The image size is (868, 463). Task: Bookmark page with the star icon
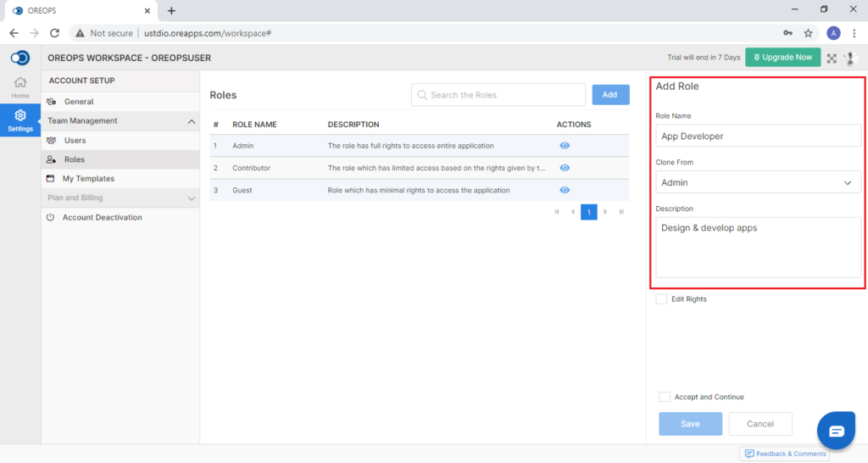[808, 33]
